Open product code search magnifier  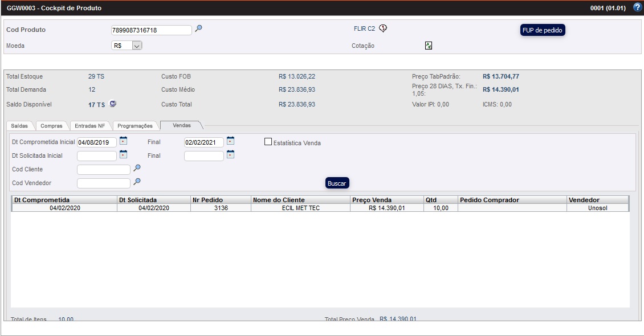coord(198,28)
